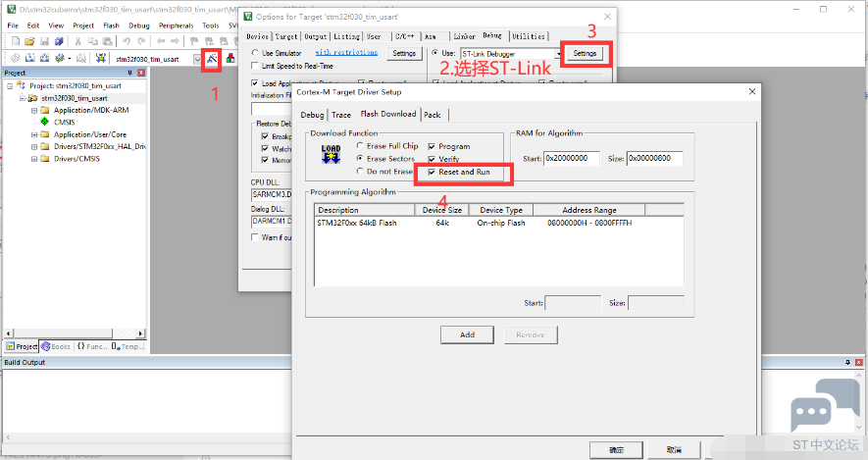
Task: Expand the Drivers/CMSIS folder
Action: point(34,159)
